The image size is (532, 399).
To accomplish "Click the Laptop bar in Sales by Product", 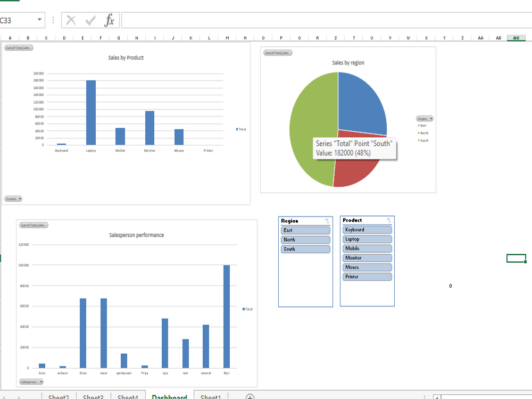I will point(91,113).
